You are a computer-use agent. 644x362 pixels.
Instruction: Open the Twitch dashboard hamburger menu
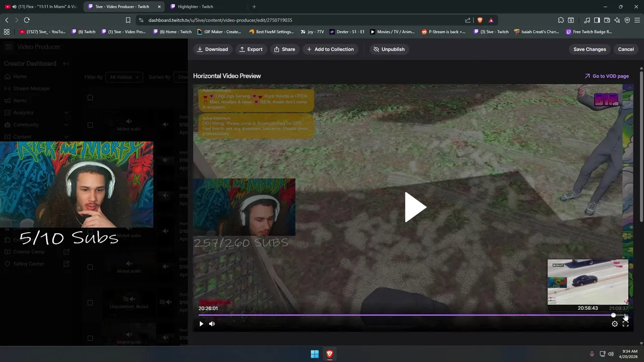pyautogui.click(x=9, y=47)
